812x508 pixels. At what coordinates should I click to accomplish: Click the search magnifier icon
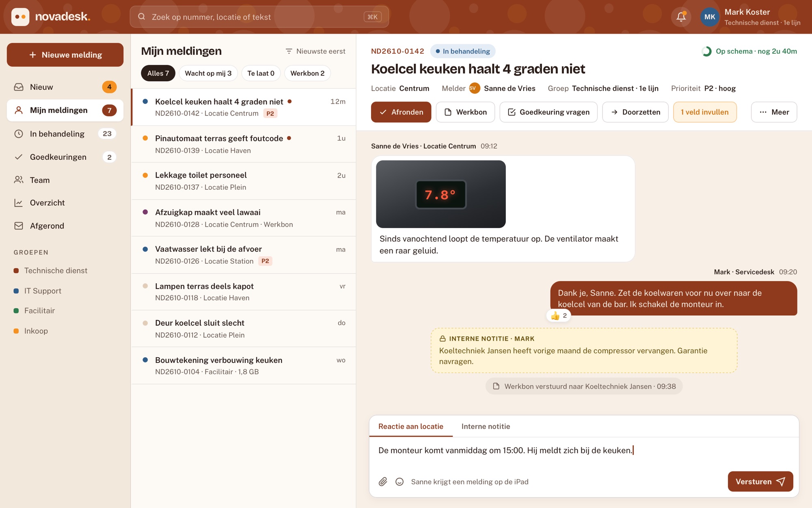(x=141, y=17)
